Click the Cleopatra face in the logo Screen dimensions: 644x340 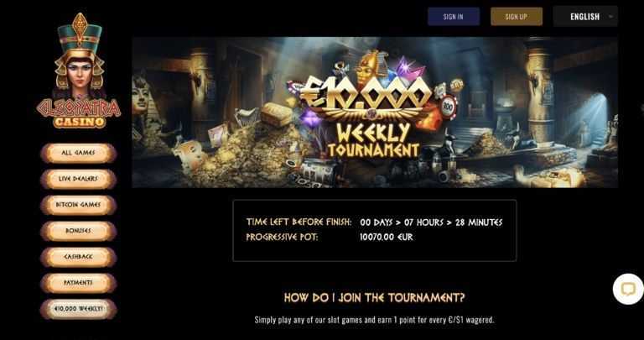[80, 72]
